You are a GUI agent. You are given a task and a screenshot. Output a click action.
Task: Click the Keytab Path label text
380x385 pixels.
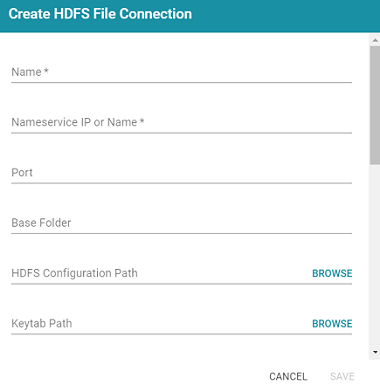(x=42, y=323)
